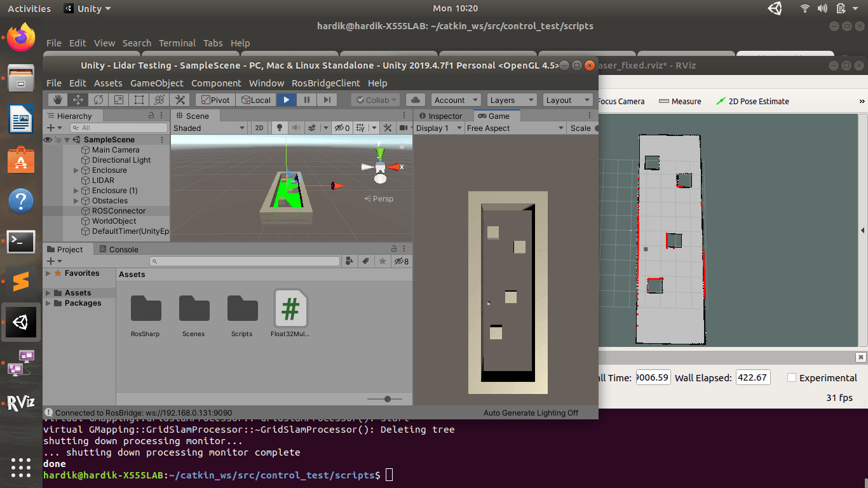The width and height of the screenshot is (868, 488).
Task: Open LibreOffice Writer from the dock
Action: pyautogui.click(x=21, y=119)
